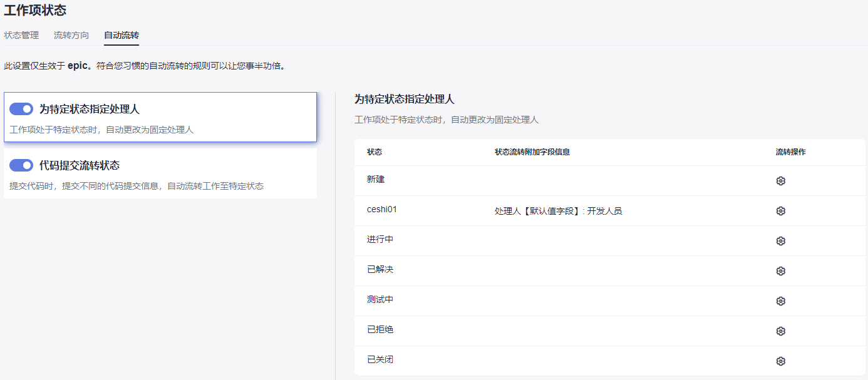Click the gear icon for 进行中 status

pyautogui.click(x=780, y=241)
